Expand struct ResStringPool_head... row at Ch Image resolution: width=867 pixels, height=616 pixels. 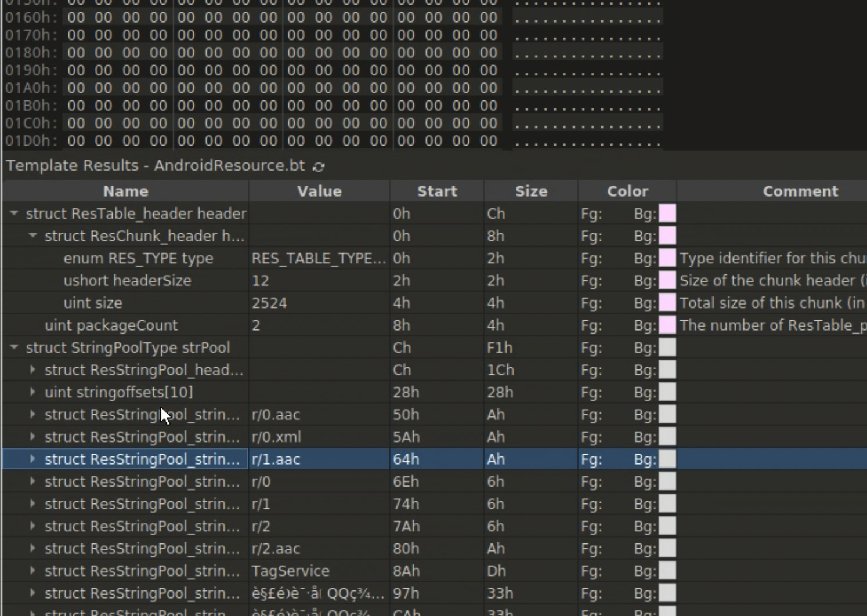point(33,369)
